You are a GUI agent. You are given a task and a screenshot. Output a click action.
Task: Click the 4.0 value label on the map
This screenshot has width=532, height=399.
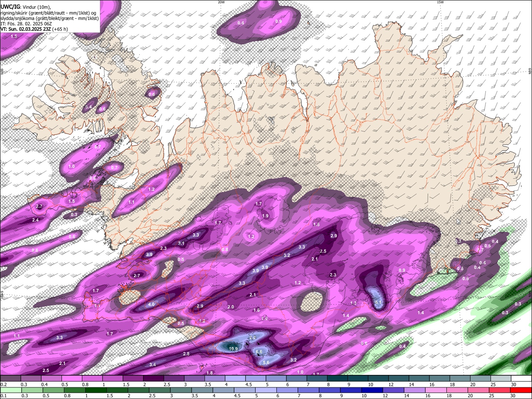(151, 304)
